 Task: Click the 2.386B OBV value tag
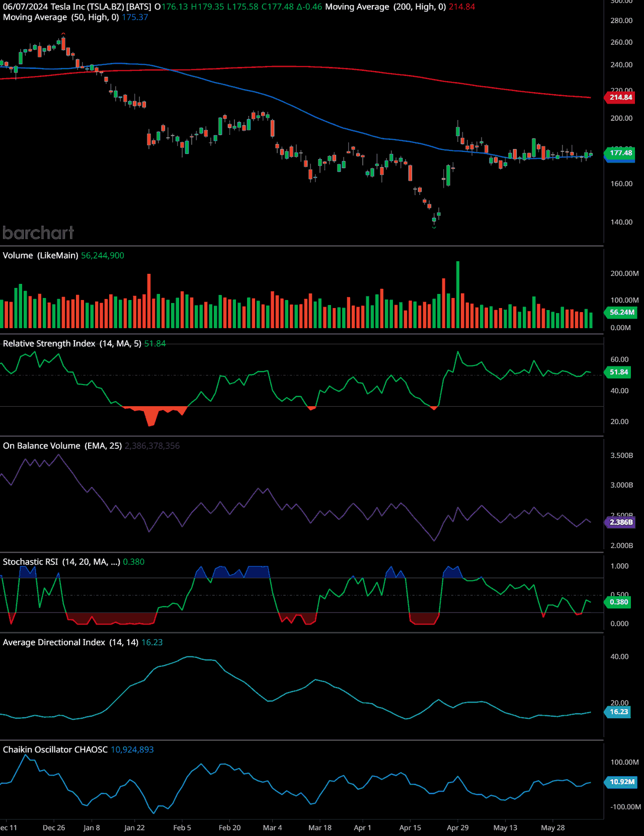point(620,522)
